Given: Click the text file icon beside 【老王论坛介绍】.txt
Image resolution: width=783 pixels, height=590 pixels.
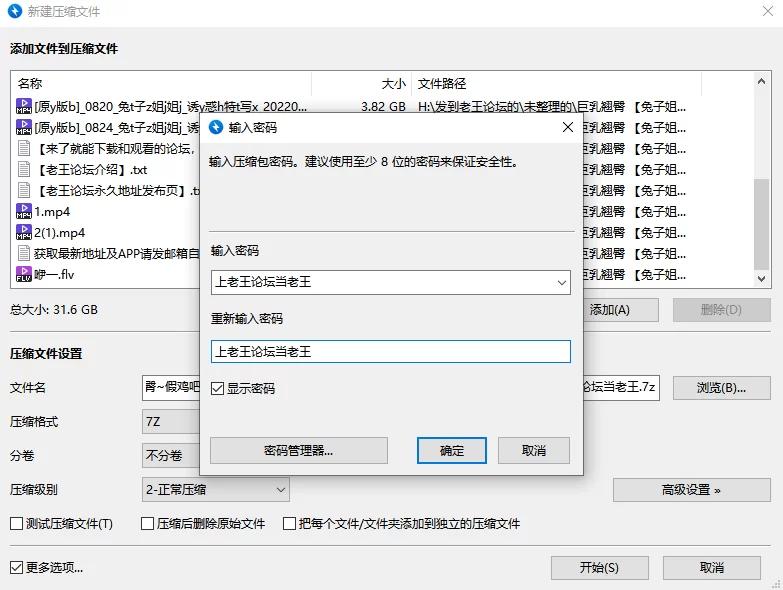Looking at the screenshot, I should (x=24, y=169).
